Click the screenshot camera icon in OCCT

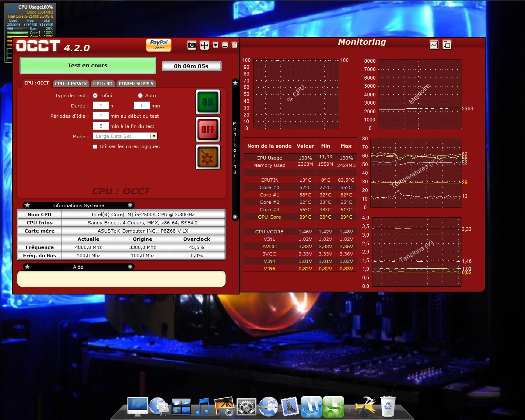192,45
